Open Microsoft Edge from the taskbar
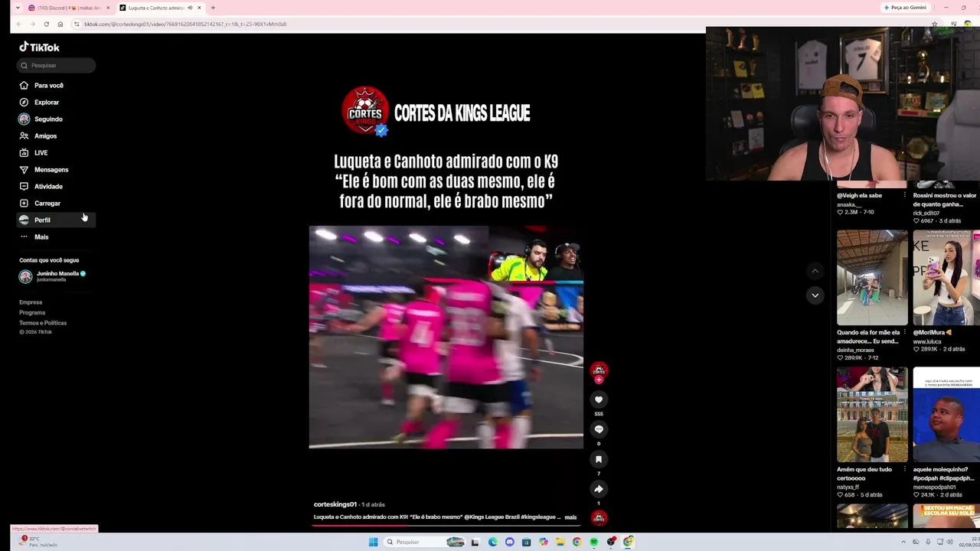The height and width of the screenshot is (551, 980). point(492,542)
